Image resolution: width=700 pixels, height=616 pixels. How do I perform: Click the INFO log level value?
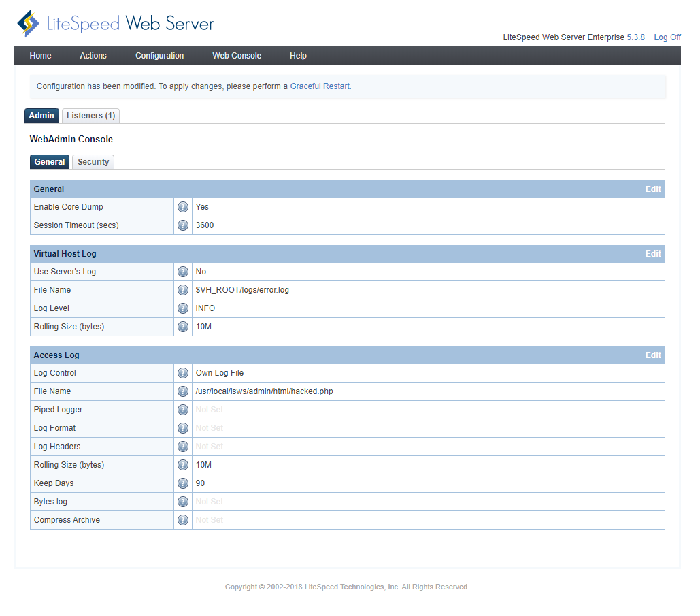205,308
